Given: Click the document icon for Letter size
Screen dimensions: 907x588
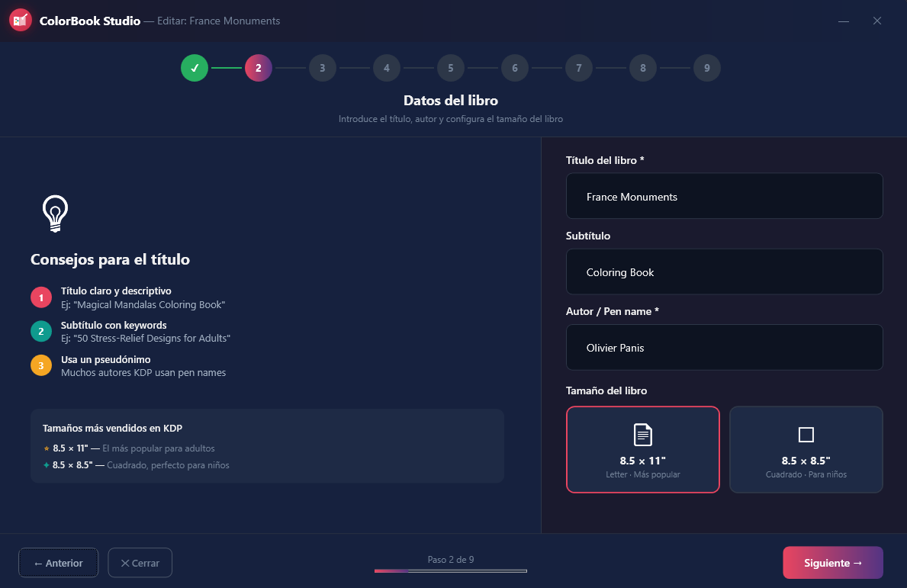Looking at the screenshot, I should (x=642, y=435).
